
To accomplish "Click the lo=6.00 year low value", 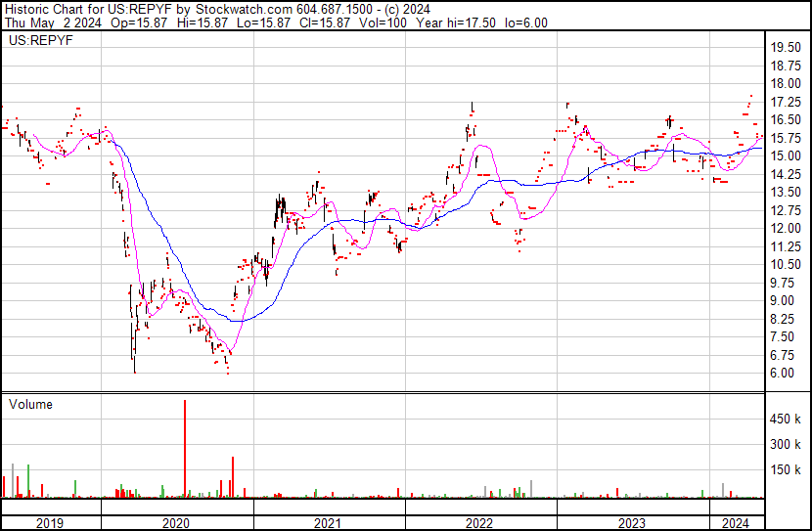I will tap(526, 23).
